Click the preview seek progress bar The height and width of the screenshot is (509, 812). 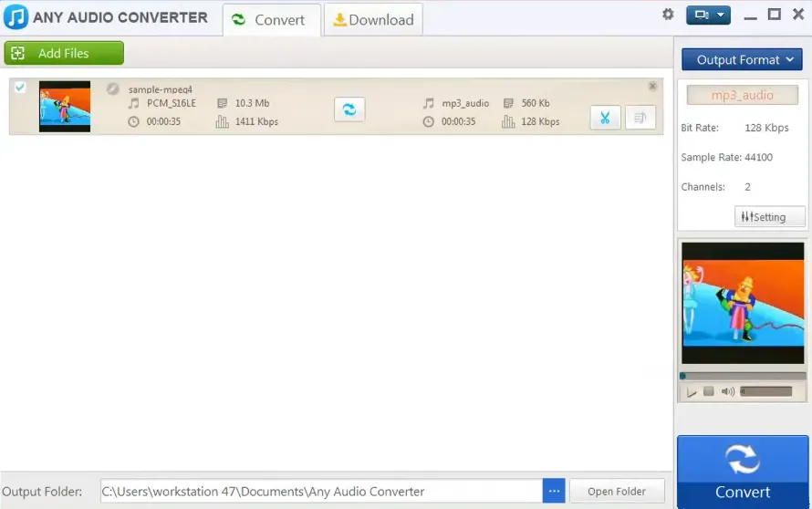pos(743,376)
